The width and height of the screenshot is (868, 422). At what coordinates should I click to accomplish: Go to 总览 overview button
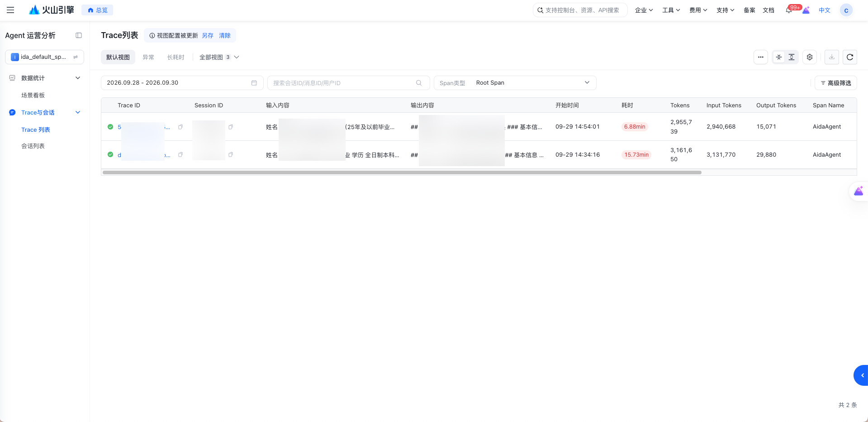click(97, 10)
